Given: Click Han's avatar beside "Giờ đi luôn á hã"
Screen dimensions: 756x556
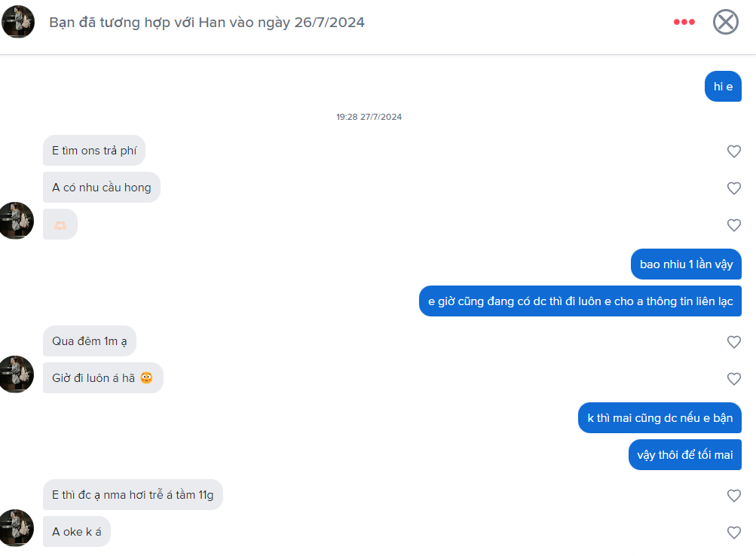Looking at the screenshot, I should pos(17,374).
